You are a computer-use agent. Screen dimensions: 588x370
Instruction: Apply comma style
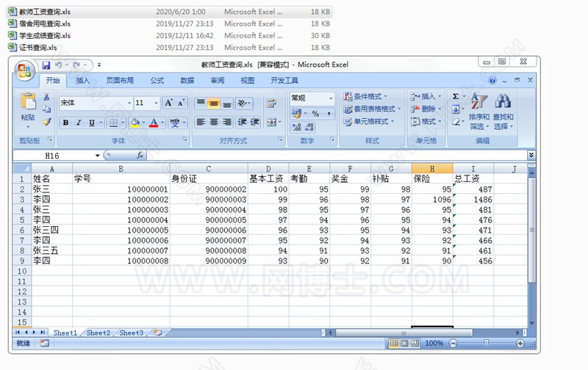[x=329, y=114]
